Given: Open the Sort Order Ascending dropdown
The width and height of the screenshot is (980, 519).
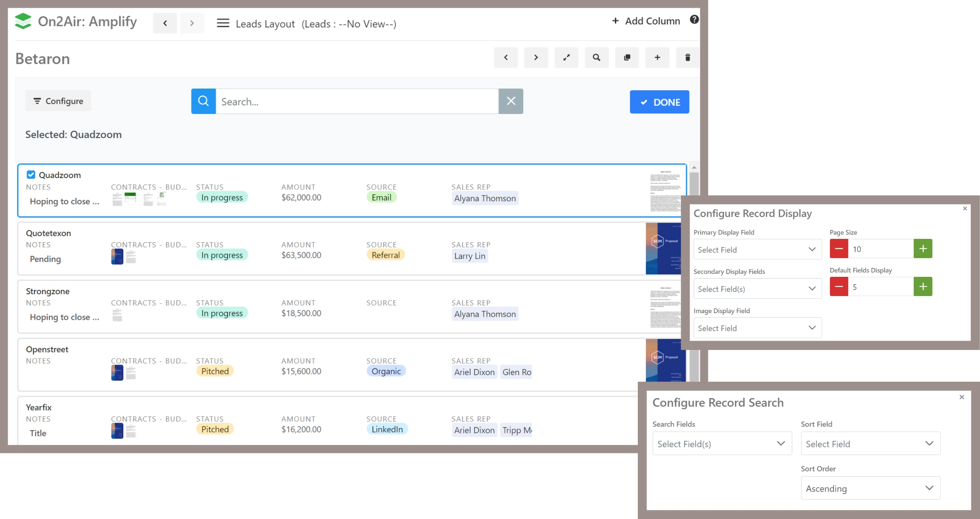Looking at the screenshot, I should pos(870,488).
